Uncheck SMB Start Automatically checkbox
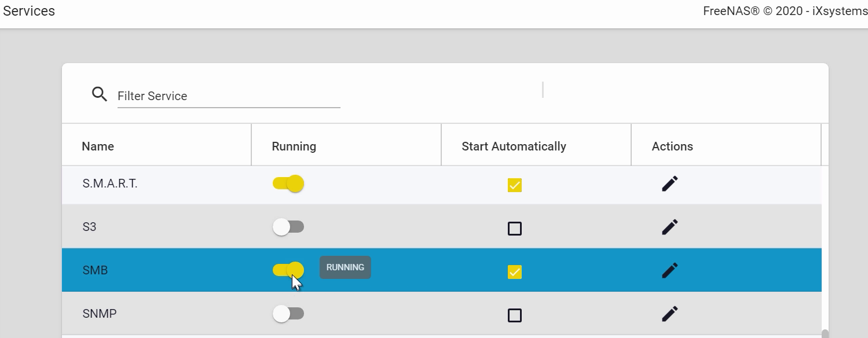Screen dimensions: 868x338 (514, 271)
